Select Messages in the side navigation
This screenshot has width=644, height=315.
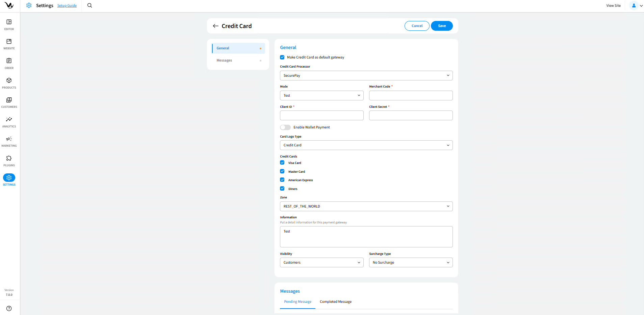(224, 60)
